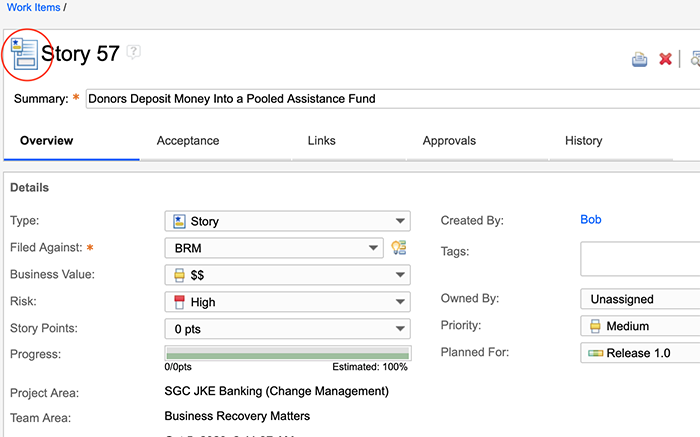
Task: Click the Story work item icon
Action: point(23,54)
